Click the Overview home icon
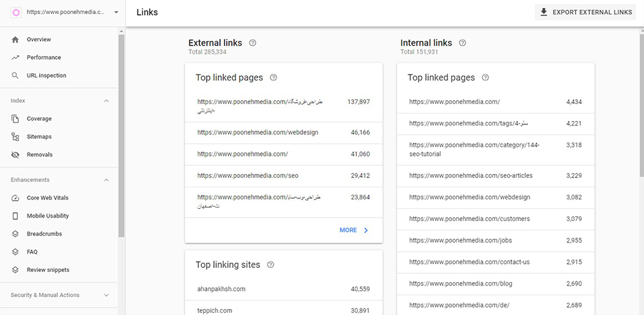Image resolution: width=644 pixels, height=315 pixels. tap(15, 40)
